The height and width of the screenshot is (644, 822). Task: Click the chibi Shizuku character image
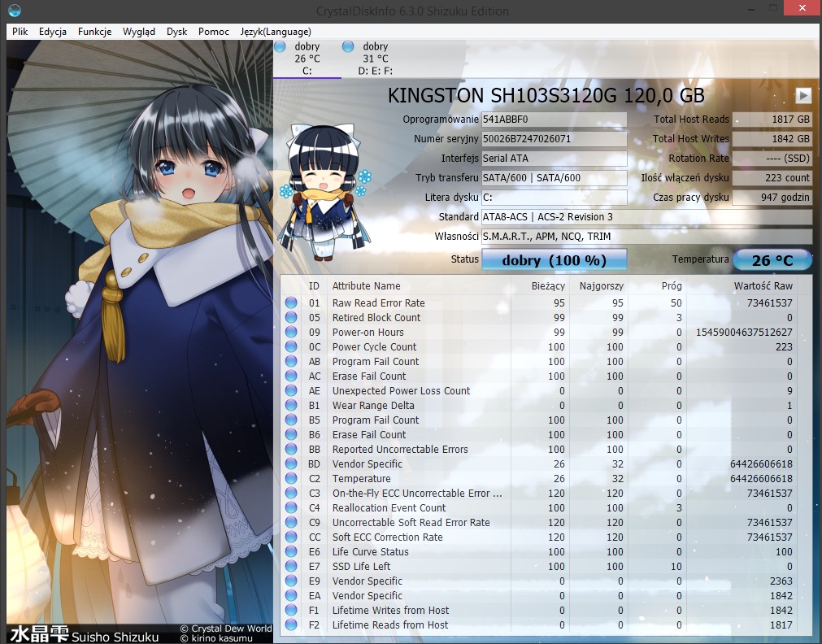(324, 192)
